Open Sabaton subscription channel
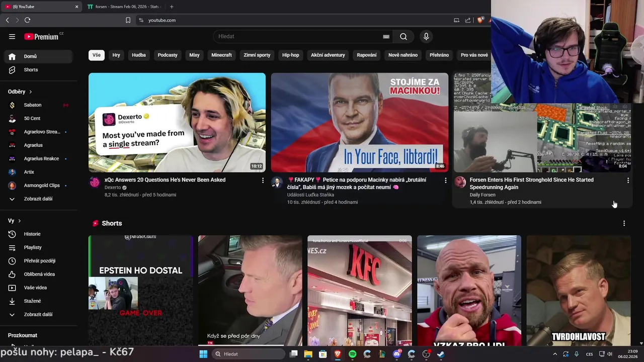This screenshot has height=362, width=644. pyautogui.click(x=39, y=105)
